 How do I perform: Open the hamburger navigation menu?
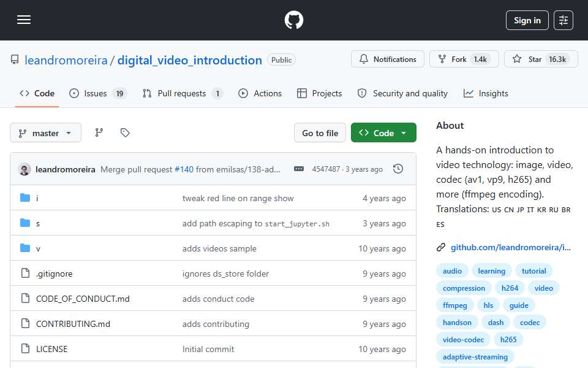coord(24,20)
